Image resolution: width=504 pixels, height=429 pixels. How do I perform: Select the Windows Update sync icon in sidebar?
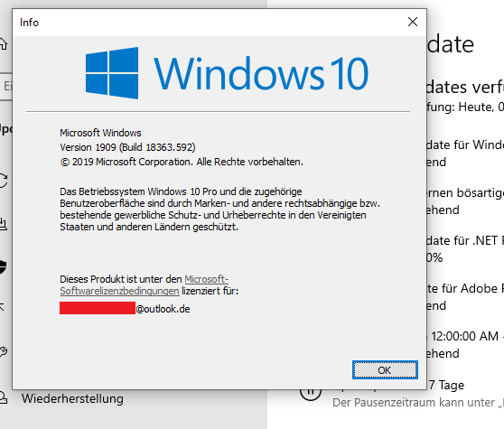[4, 181]
